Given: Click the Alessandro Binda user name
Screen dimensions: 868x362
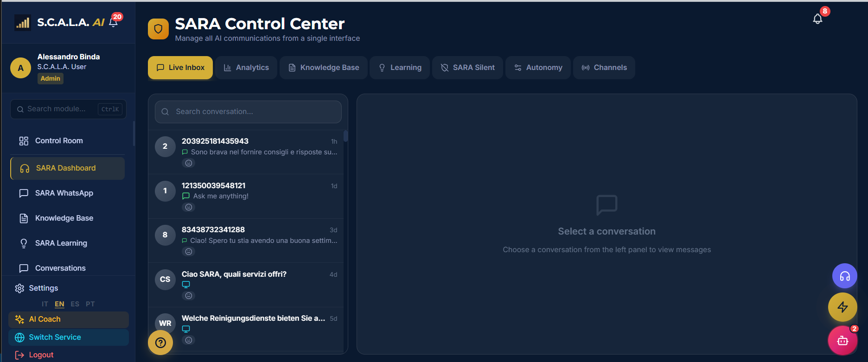Looking at the screenshot, I should coord(69,57).
